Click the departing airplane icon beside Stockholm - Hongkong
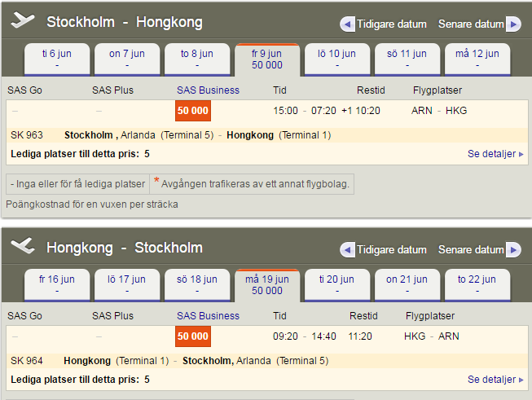 pyautogui.click(x=23, y=22)
